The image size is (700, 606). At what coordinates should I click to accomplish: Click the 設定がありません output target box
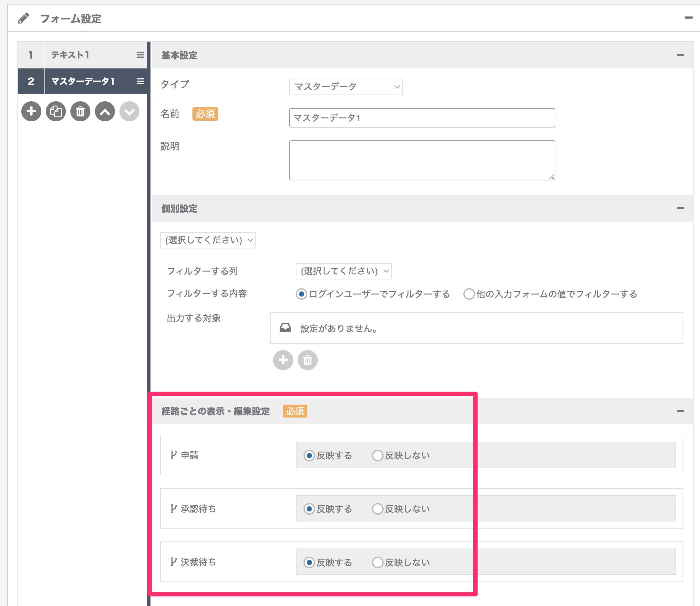476,328
